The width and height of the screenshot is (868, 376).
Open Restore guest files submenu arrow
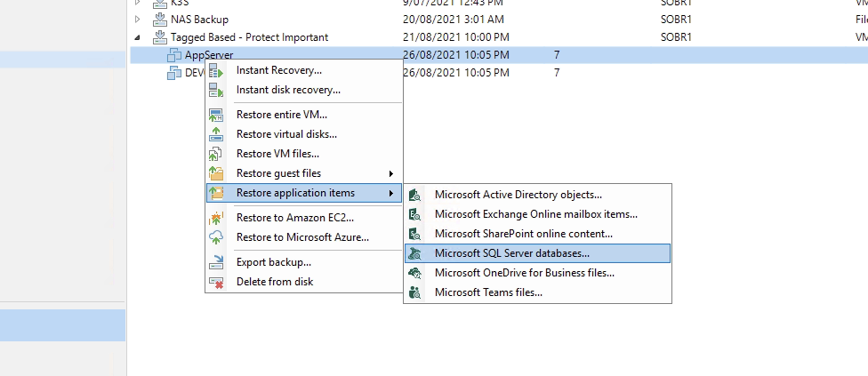390,173
